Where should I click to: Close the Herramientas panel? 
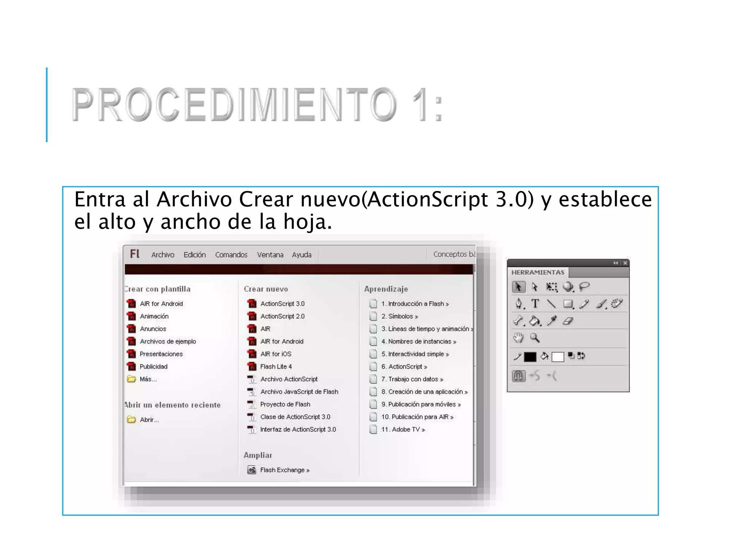[625, 263]
